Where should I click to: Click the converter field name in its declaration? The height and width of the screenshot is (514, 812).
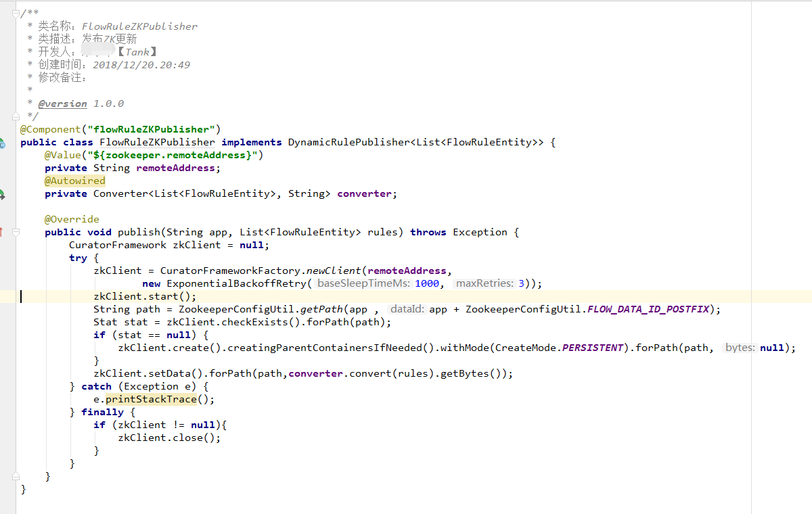(x=364, y=193)
